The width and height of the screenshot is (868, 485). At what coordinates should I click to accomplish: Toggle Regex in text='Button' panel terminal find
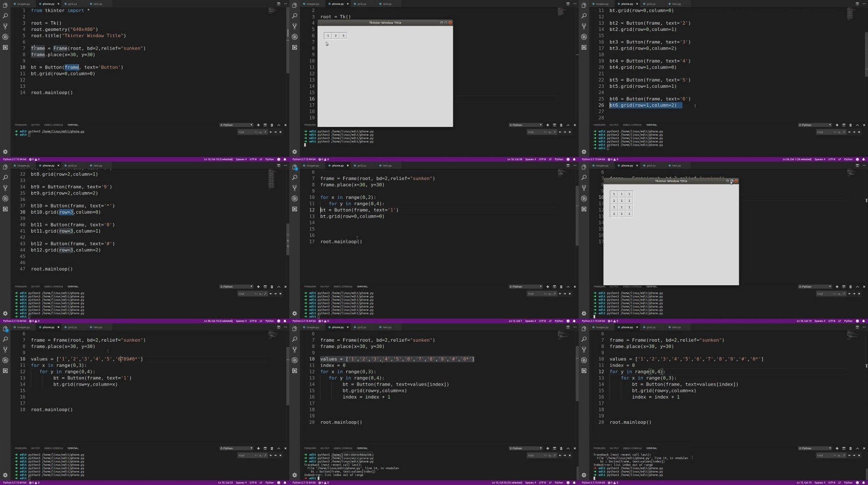(265, 132)
